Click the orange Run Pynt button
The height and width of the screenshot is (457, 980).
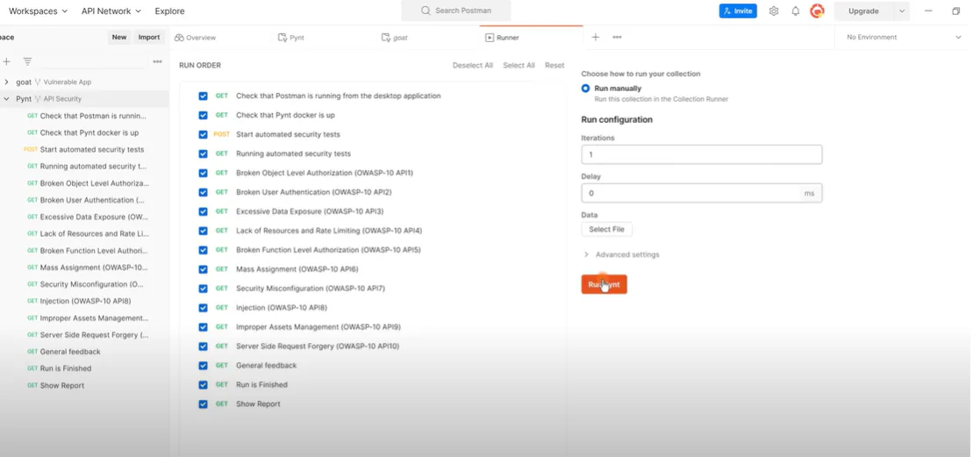604,284
